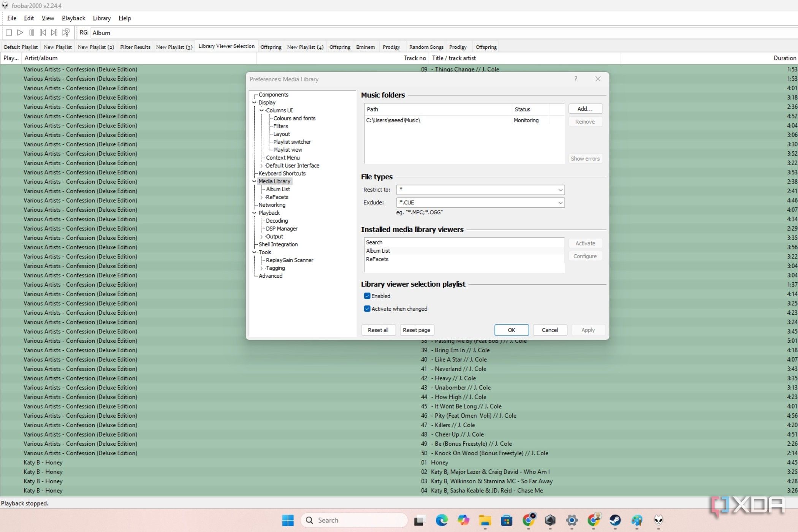798x532 pixels.
Task: Open the File menu
Action: [12, 18]
